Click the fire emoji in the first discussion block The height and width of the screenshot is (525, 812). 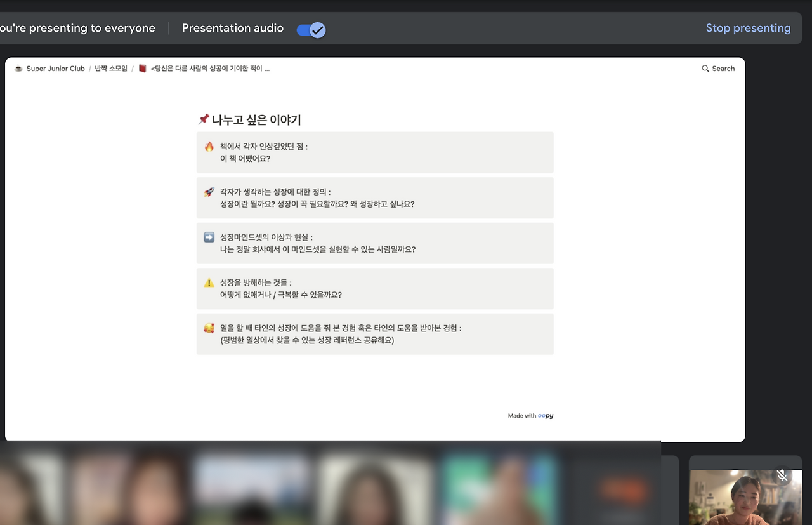pos(209,146)
